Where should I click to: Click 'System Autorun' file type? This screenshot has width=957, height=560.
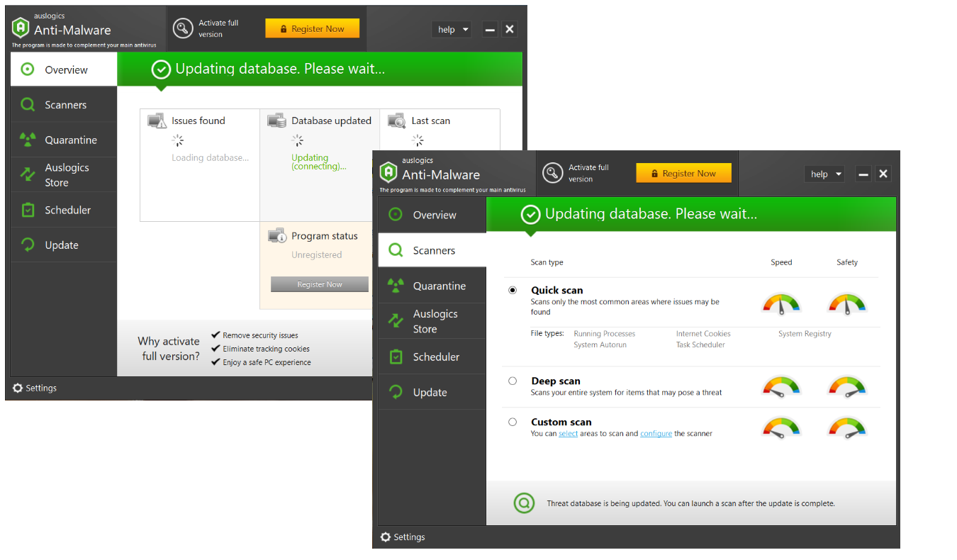(x=600, y=345)
